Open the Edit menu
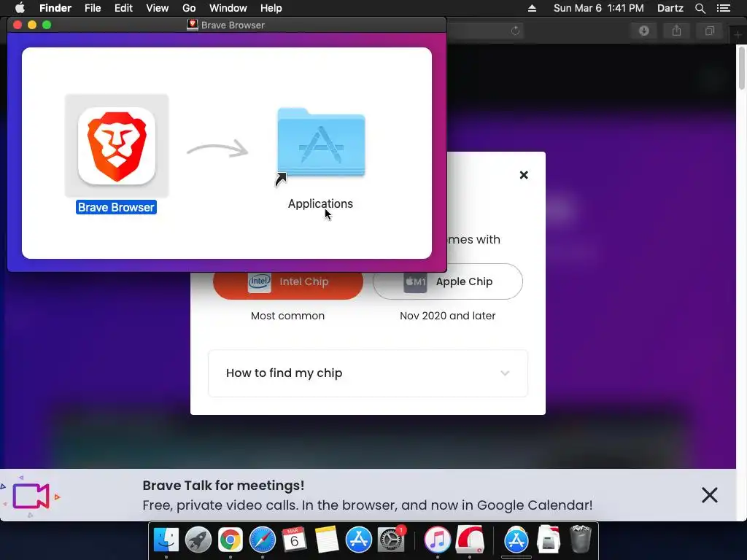747x560 pixels. 123,8
